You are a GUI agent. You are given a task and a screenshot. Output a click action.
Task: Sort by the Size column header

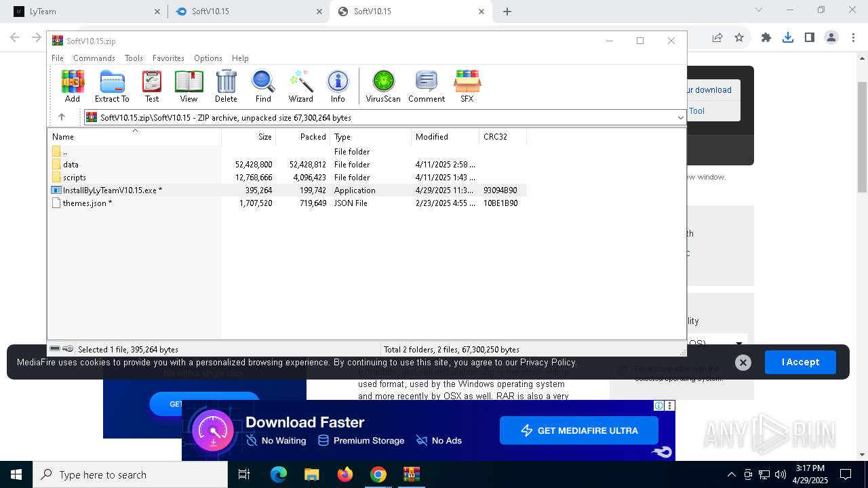tap(249, 137)
